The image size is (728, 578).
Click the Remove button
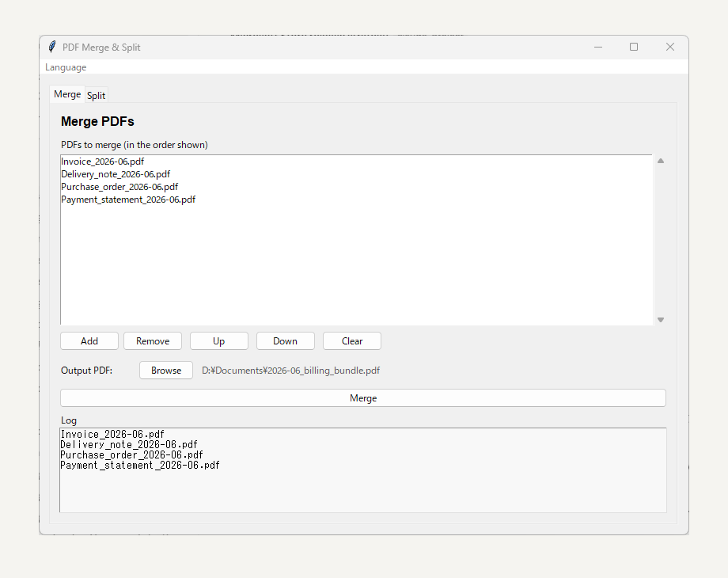pos(153,341)
